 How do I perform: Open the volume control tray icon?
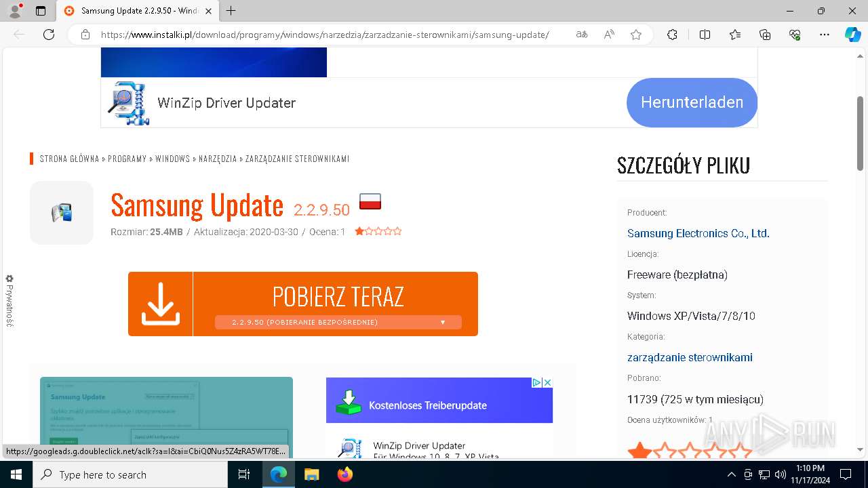click(781, 474)
